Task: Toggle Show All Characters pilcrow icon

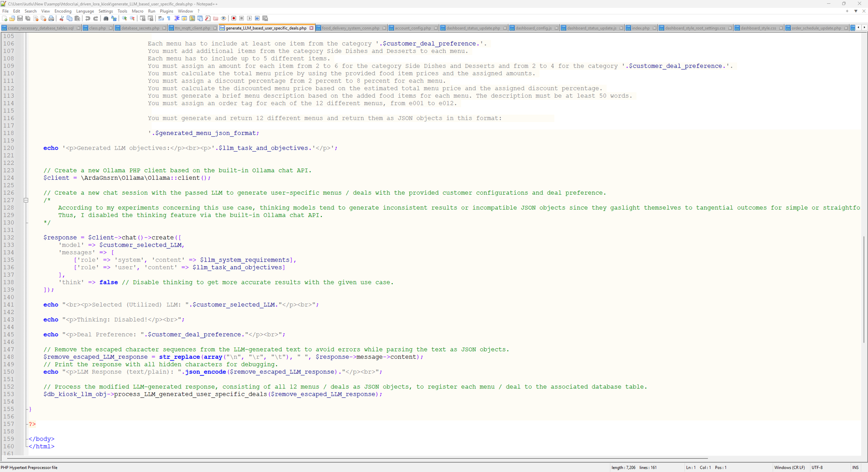Action: pos(169,18)
